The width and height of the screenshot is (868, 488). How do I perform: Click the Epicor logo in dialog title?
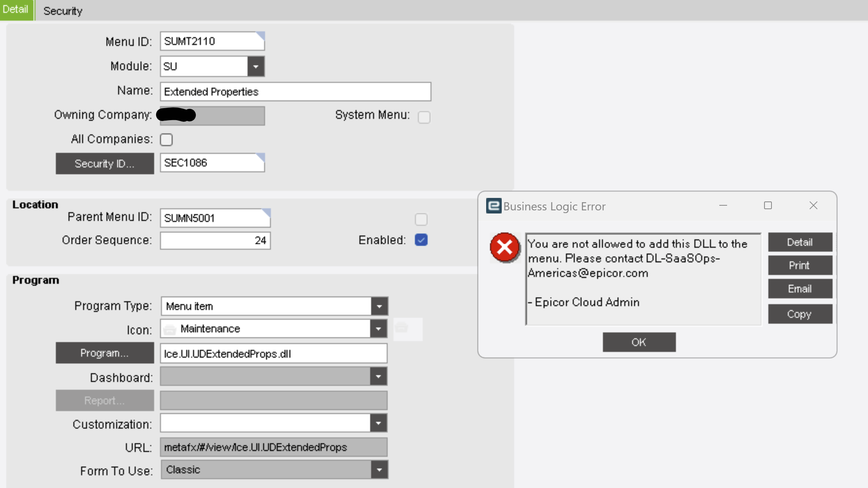point(494,206)
